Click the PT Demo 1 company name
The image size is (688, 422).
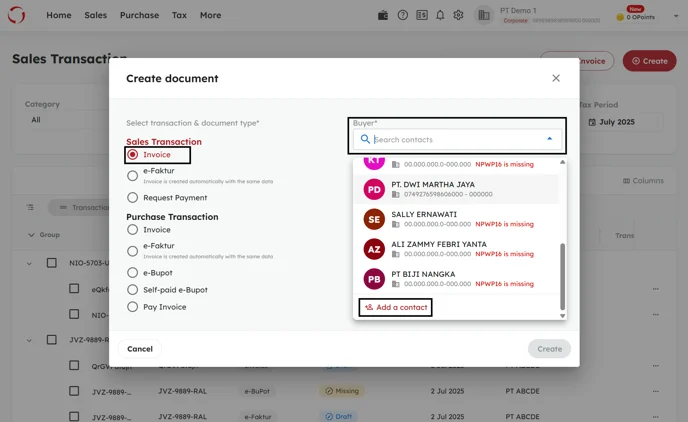(518, 11)
